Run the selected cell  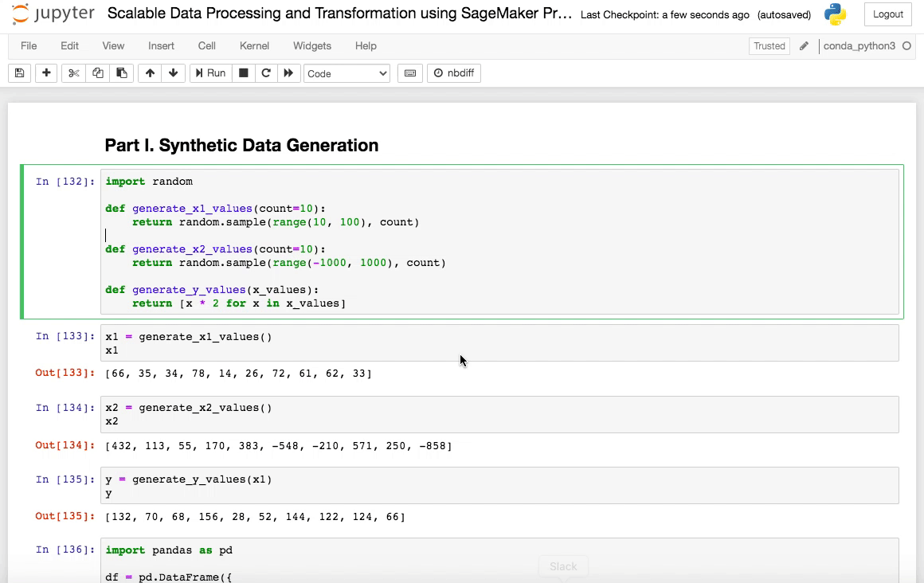(211, 73)
